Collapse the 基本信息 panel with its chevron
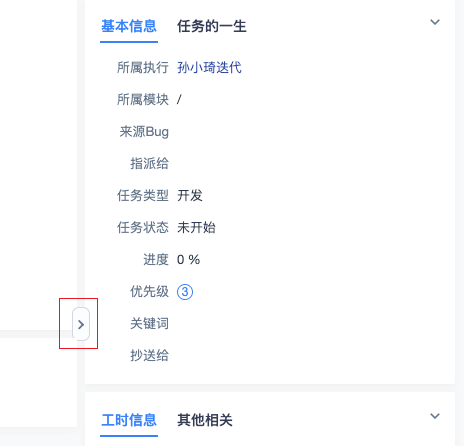This screenshot has width=464, height=446. (435, 22)
